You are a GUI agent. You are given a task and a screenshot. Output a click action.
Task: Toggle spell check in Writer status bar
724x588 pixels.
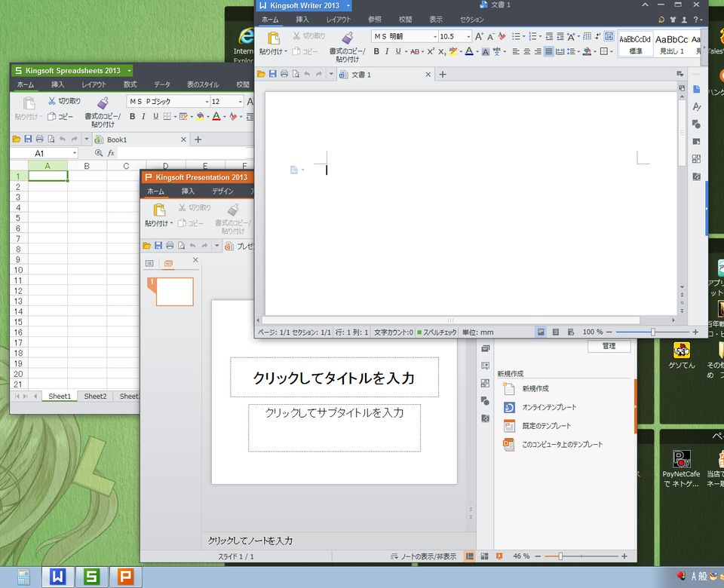tap(437, 332)
